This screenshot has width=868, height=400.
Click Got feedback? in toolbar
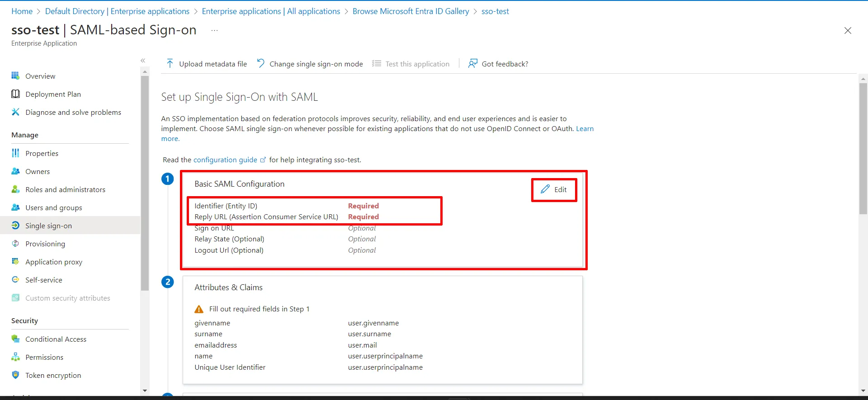pos(498,64)
